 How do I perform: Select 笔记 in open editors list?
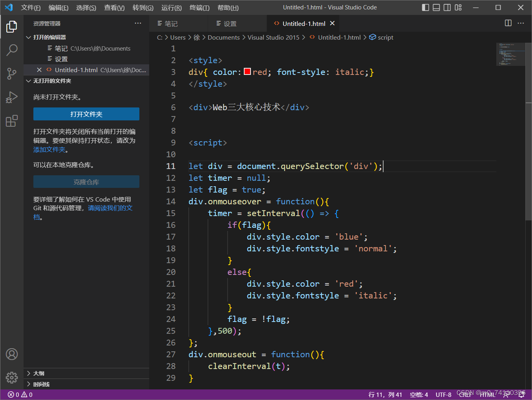(86, 48)
